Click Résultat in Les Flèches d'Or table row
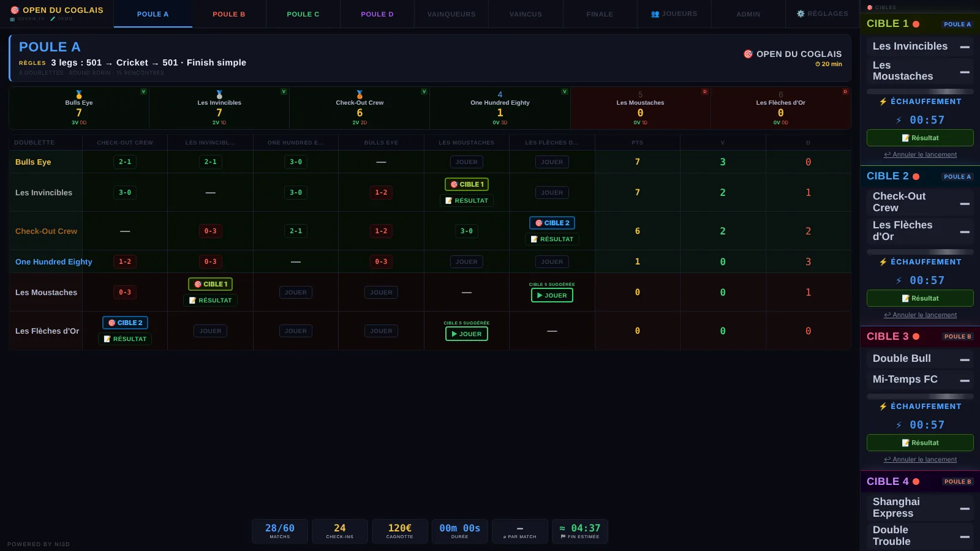This screenshot has height=551, width=980. coord(125,339)
